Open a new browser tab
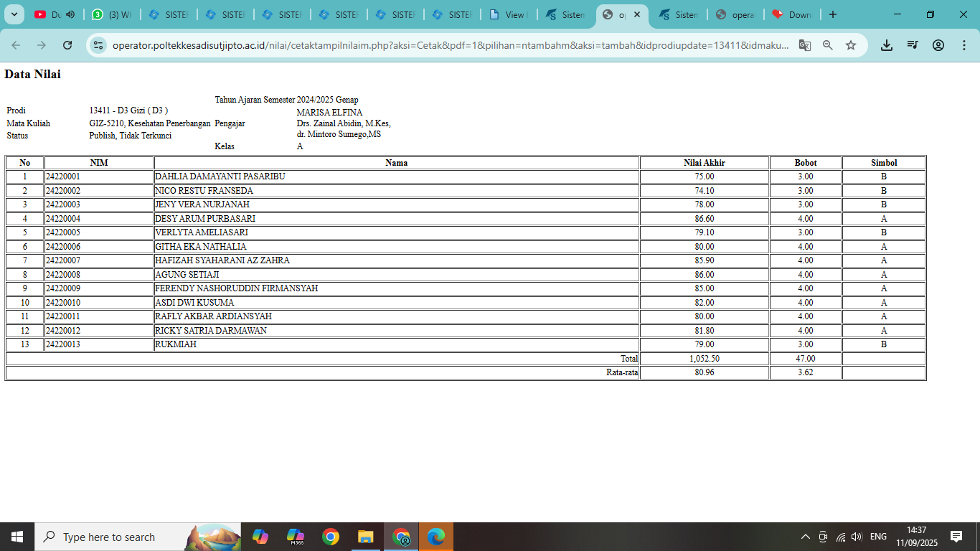Viewport: 980px width, 551px height. tap(832, 14)
